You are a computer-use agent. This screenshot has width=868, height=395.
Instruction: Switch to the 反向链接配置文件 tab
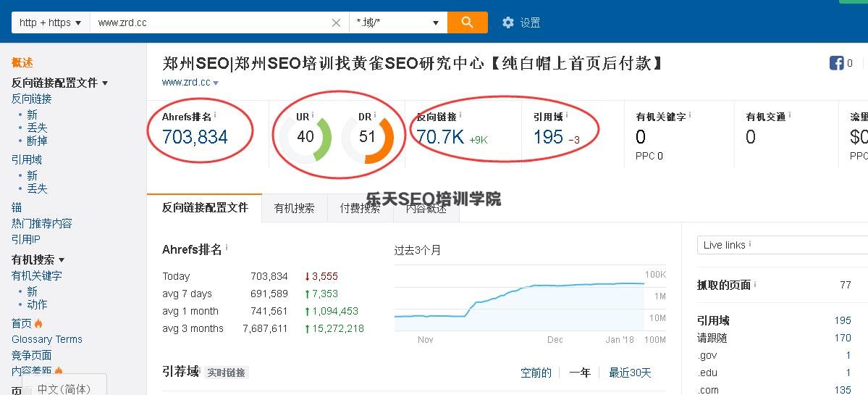click(x=205, y=207)
